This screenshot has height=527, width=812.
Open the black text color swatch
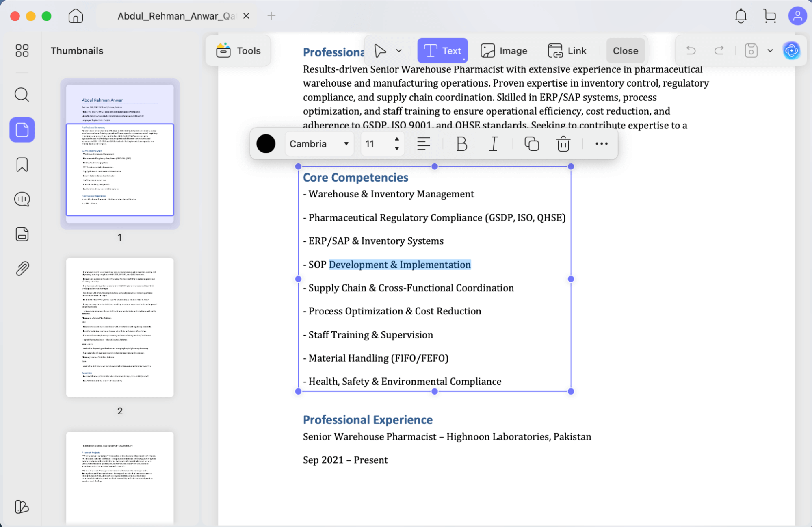[x=266, y=144]
